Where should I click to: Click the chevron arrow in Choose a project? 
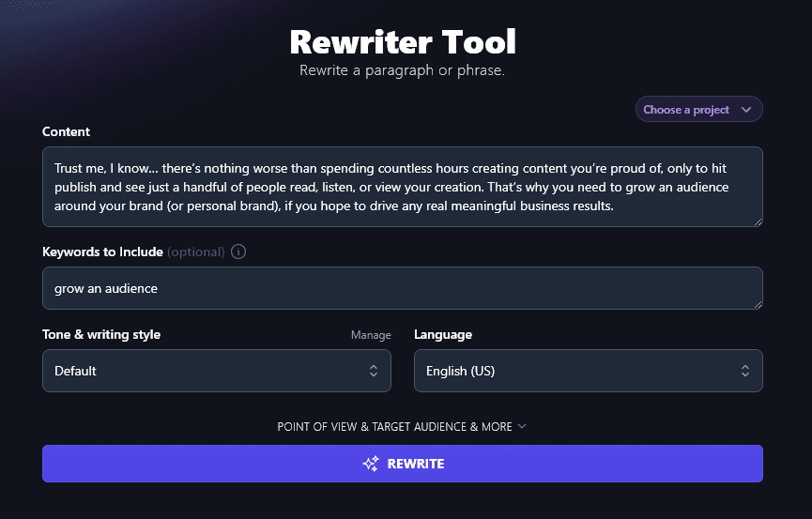tap(746, 110)
